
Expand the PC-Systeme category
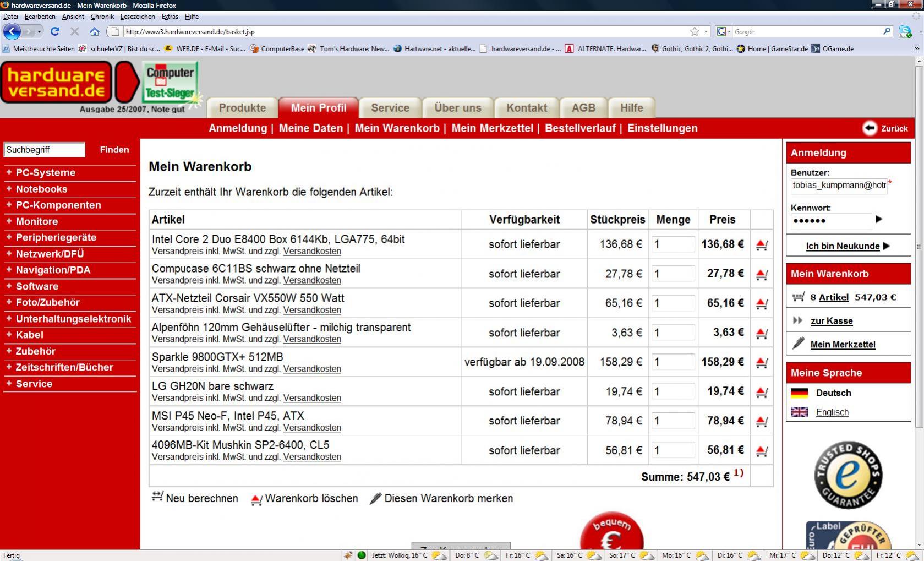coord(46,172)
